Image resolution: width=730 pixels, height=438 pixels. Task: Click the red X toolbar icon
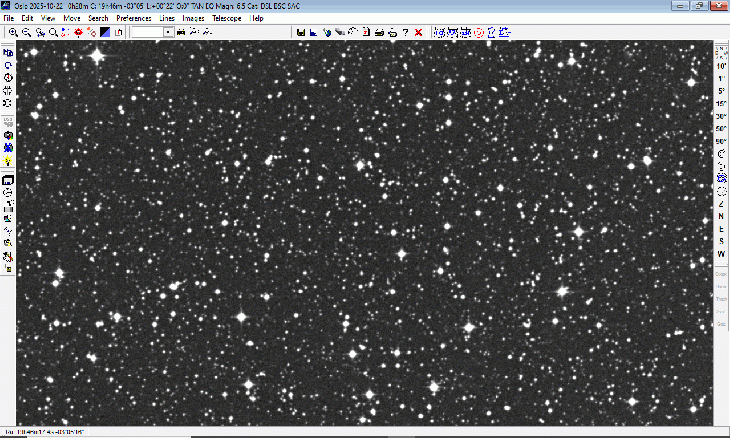pos(418,32)
